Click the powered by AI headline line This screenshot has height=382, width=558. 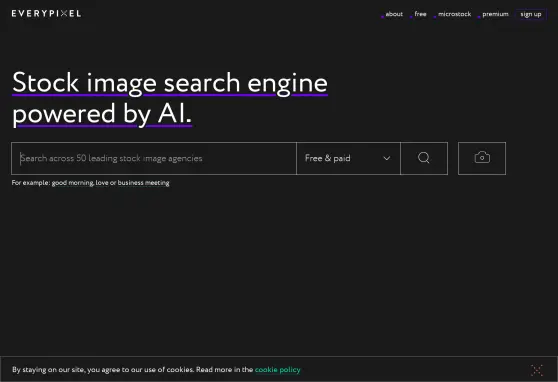click(x=102, y=114)
